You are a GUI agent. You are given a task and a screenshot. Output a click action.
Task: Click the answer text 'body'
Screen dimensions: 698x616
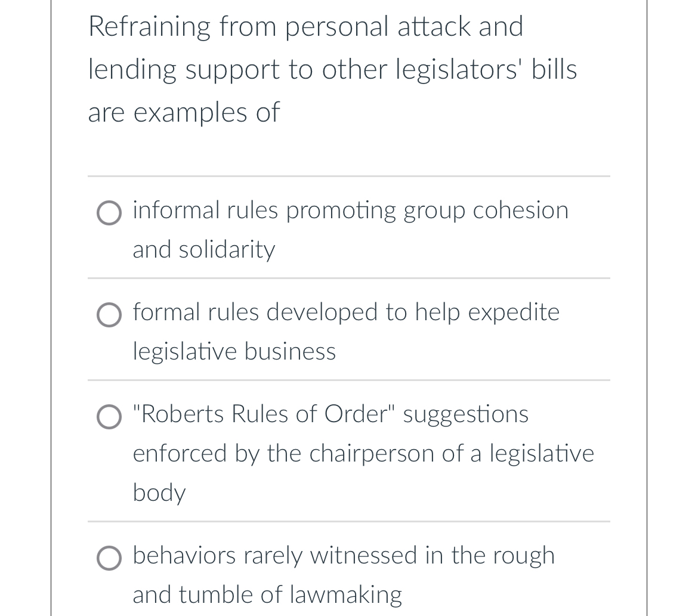pyautogui.click(x=159, y=493)
